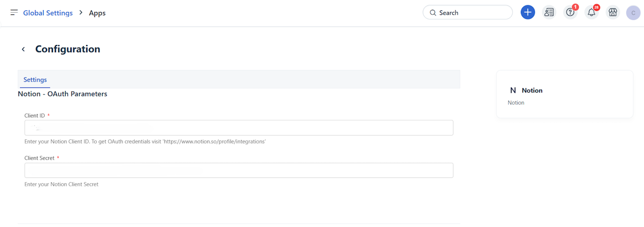Click the Configuration page heading
Image resolution: width=644 pixels, height=227 pixels.
tap(68, 49)
